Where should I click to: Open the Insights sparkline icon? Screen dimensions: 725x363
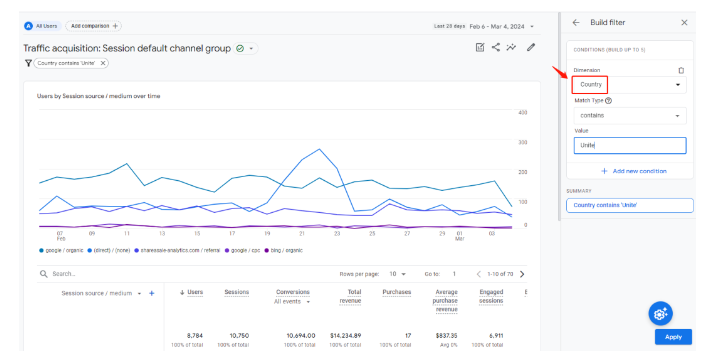point(511,47)
